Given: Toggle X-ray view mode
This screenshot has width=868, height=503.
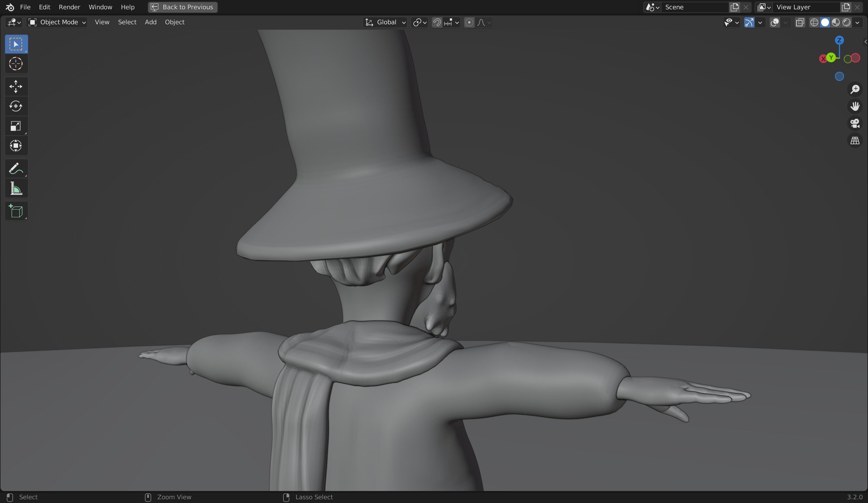Looking at the screenshot, I should pyautogui.click(x=800, y=22).
